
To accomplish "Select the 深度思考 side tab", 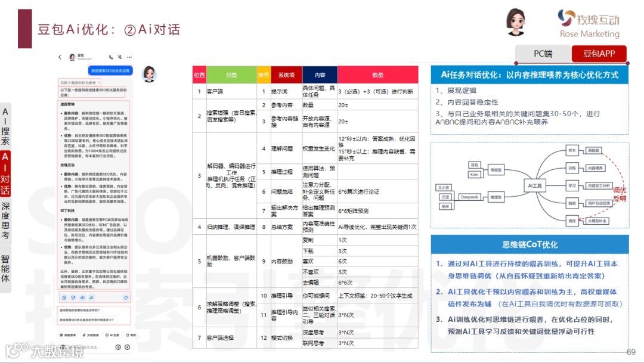I will 5,221.
